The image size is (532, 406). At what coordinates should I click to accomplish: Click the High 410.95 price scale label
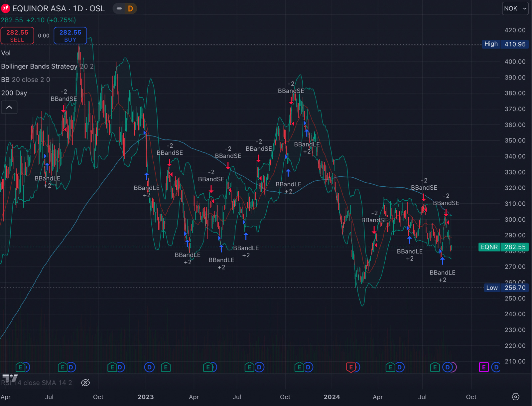(505, 44)
